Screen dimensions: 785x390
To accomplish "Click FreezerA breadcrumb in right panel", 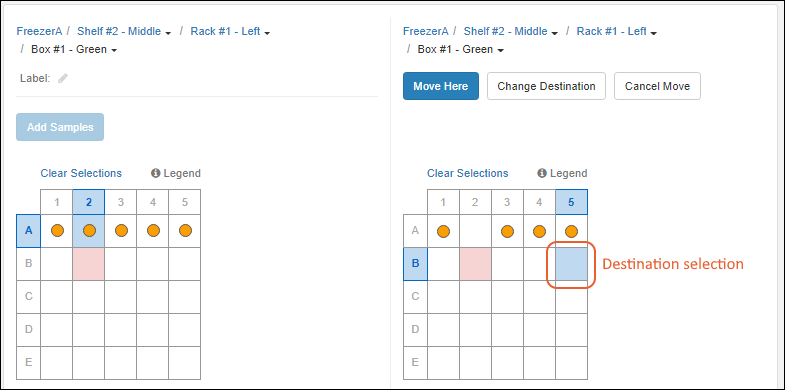I will pos(426,32).
